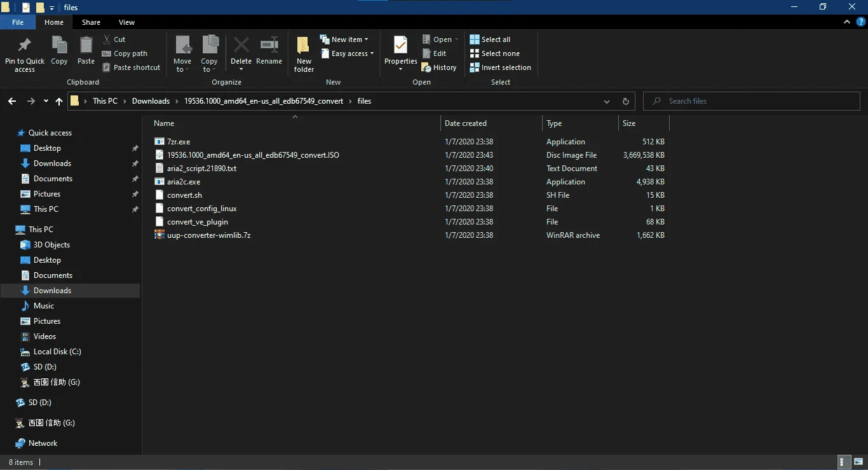Click Select all in ribbon
Screen dimensions: 868x470
(490, 39)
